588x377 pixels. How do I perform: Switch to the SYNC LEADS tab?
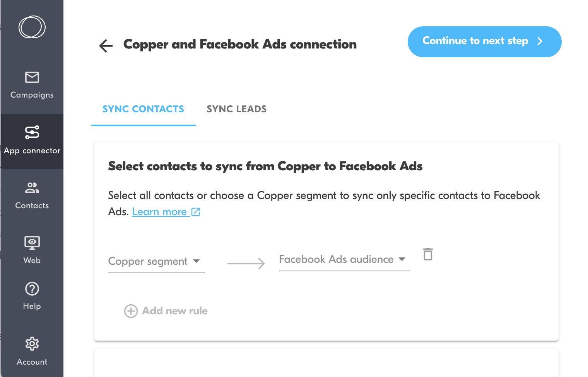point(236,109)
